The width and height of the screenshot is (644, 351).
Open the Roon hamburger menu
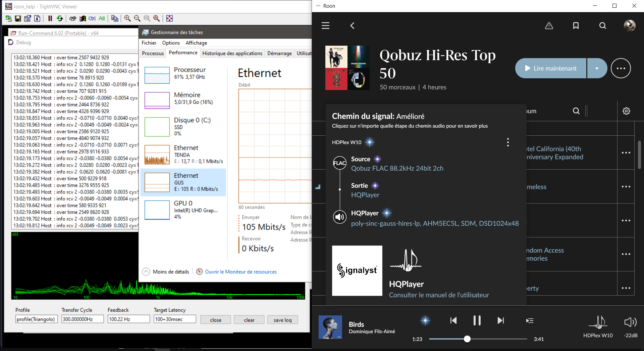[x=325, y=26]
